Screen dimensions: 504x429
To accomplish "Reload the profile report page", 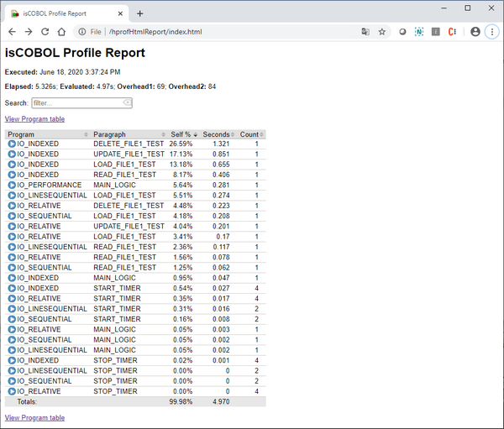I will tap(45, 32).
